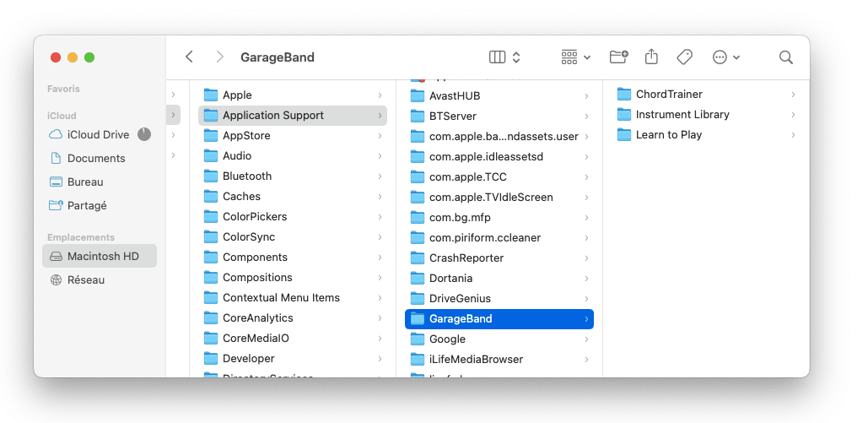Click the Apple folder icon
Viewport: 868px width, 423px height.
[211, 95]
